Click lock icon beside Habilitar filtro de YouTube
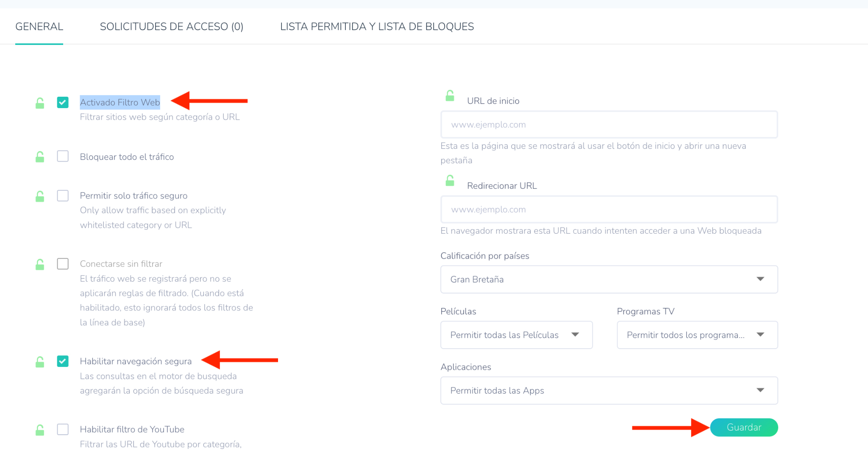 pyautogui.click(x=40, y=430)
